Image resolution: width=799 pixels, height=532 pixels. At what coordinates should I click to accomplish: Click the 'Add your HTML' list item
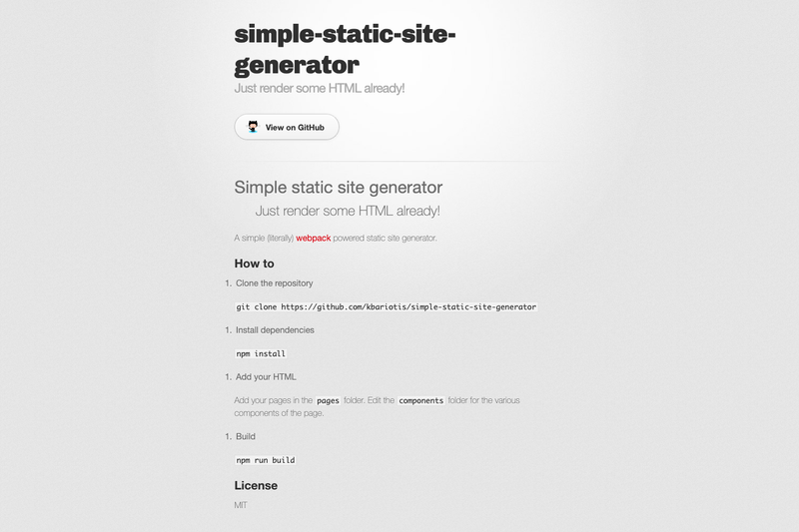pos(266,376)
